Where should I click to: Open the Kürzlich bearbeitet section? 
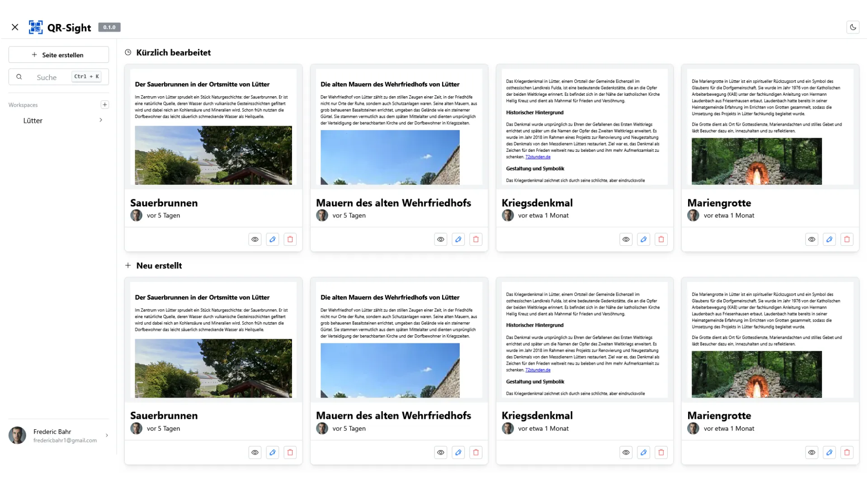point(174,52)
